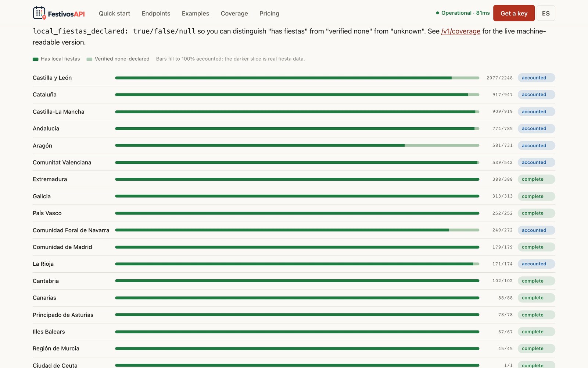This screenshot has height=368, width=588.
Task: Click the 249/272 count value
Action: [502, 230]
